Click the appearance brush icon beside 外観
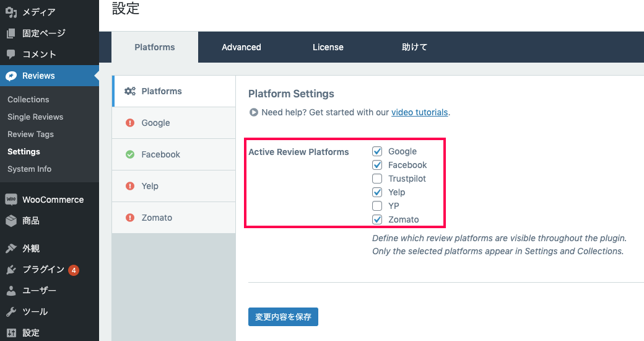Image resolution: width=644 pixels, height=341 pixels. coord(11,249)
